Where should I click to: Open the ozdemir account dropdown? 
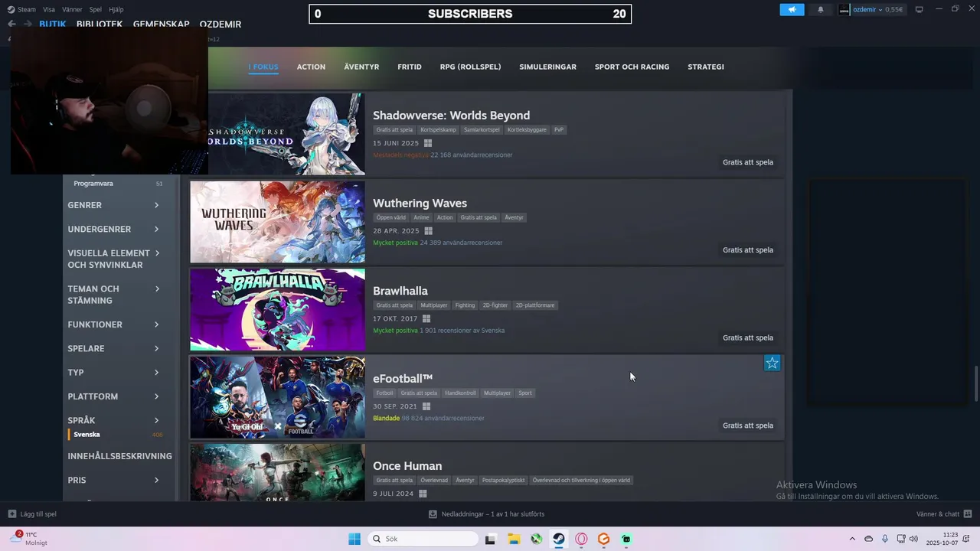click(871, 9)
